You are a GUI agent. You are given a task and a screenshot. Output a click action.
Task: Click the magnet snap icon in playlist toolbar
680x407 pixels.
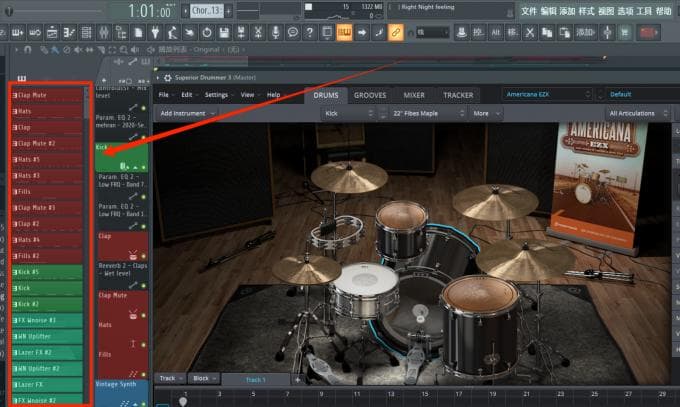click(27, 50)
